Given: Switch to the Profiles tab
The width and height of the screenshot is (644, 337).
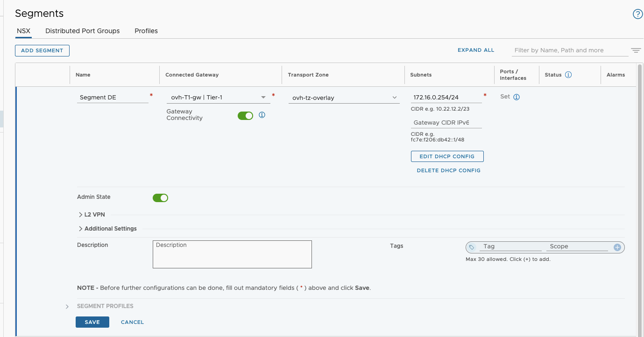Looking at the screenshot, I should pos(146,31).
